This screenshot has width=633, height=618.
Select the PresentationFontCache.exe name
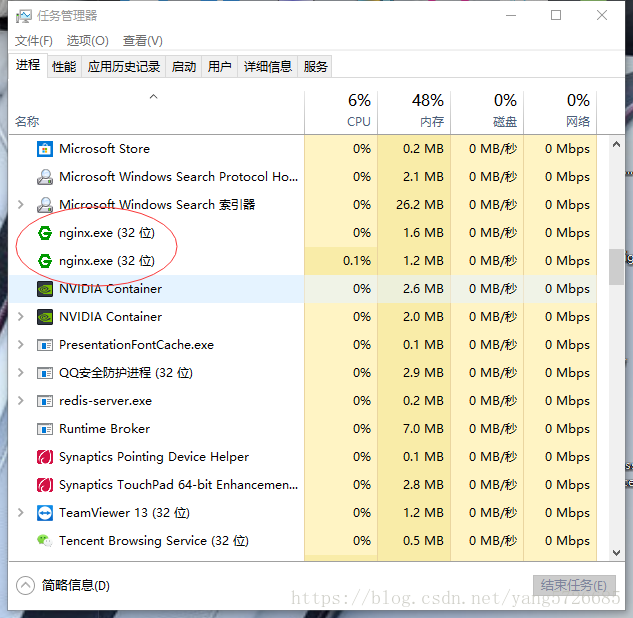point(136,345)
